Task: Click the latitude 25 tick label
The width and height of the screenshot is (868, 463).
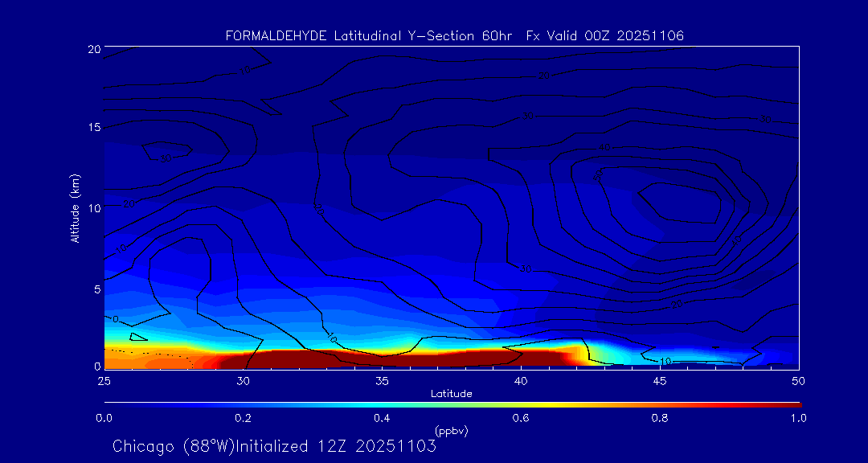Action: [104, 380]
